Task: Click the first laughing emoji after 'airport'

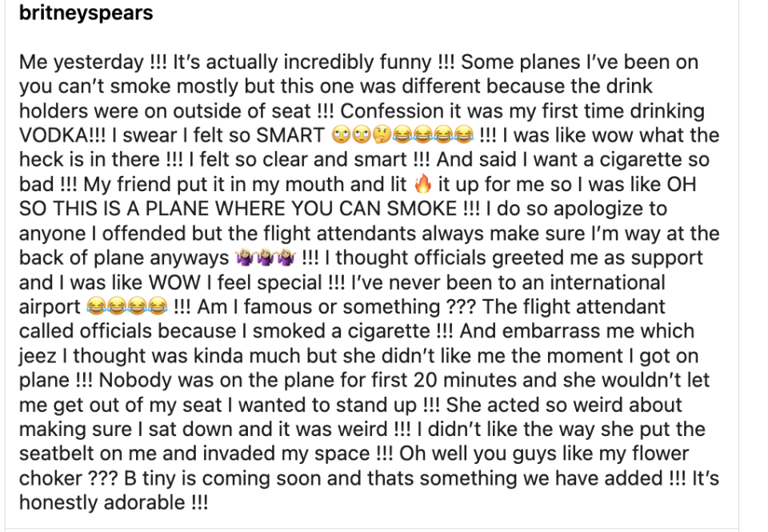Action: [96, 306]
